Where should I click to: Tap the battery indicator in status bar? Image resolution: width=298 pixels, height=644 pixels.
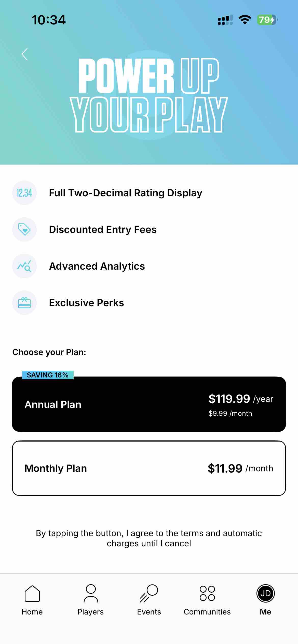pos(267,20)
